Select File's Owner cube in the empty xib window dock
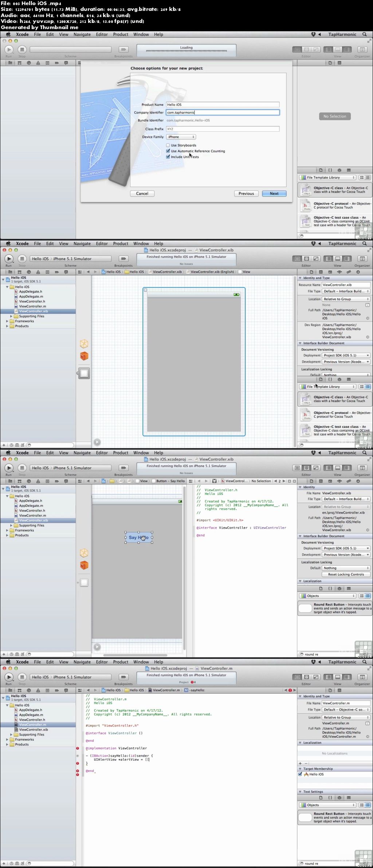 (84, 344)
